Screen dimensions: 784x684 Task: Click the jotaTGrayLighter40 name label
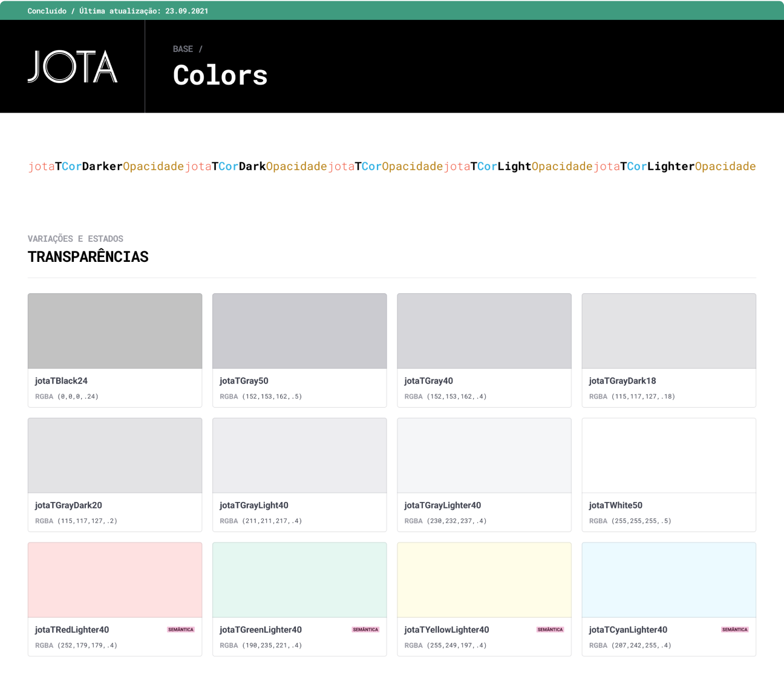(x=443, y=506)
